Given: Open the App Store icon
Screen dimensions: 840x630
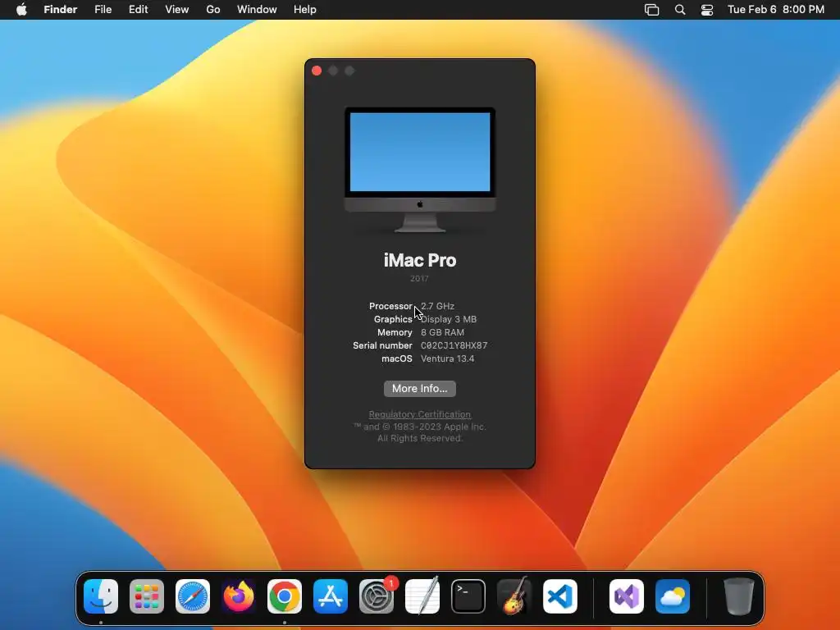Looking at the screenshot, I should [331, 596].
